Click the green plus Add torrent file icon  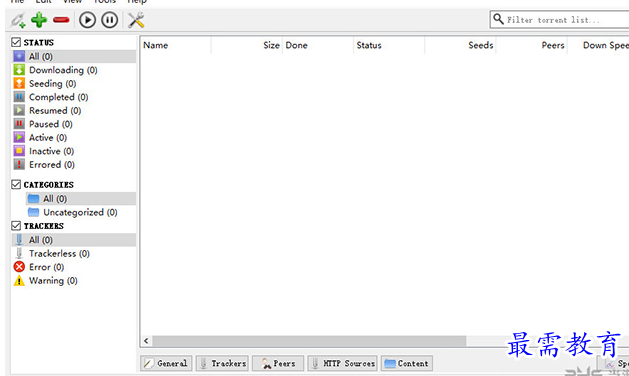(x=39, y=20)
